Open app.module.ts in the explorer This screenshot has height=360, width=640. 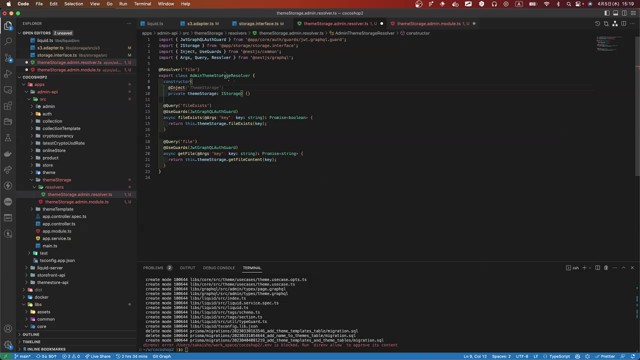click(57, 231)
